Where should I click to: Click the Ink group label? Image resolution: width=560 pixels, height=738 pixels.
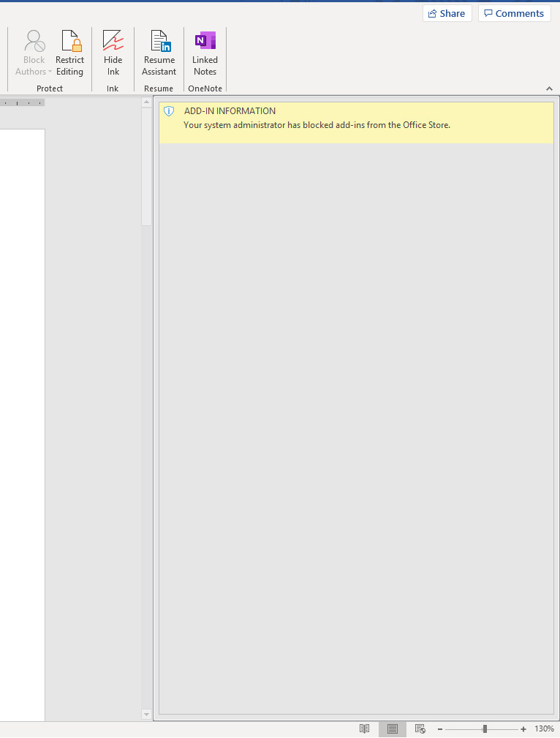click(x=113, y=89)
